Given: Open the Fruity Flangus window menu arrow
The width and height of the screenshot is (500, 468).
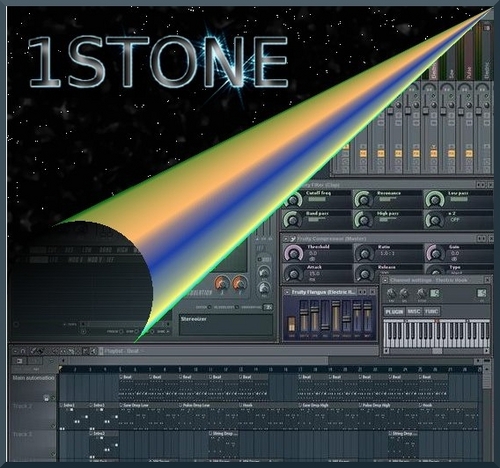Looking at the screenshot, I should (x=287, y=292).
